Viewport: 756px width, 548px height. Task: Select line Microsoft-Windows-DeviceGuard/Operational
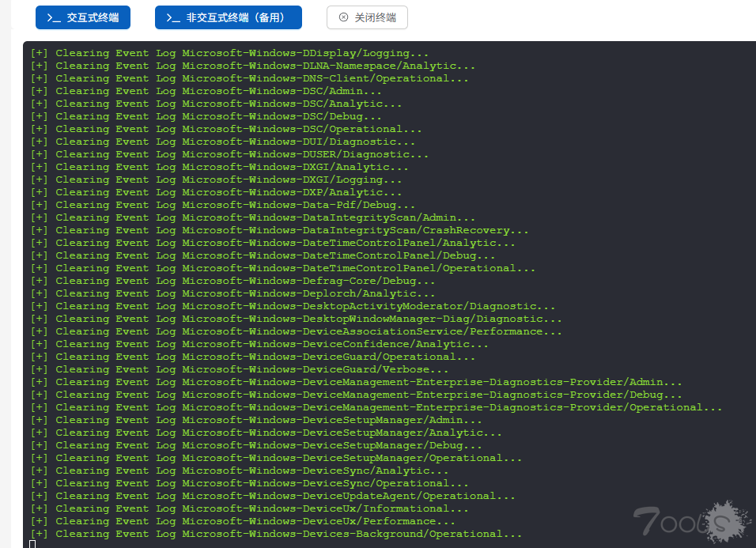pos(253,357)
